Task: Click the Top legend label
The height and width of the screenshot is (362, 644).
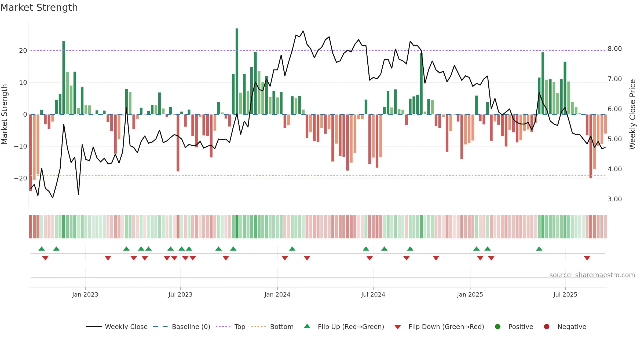Action: pos(240,327)
